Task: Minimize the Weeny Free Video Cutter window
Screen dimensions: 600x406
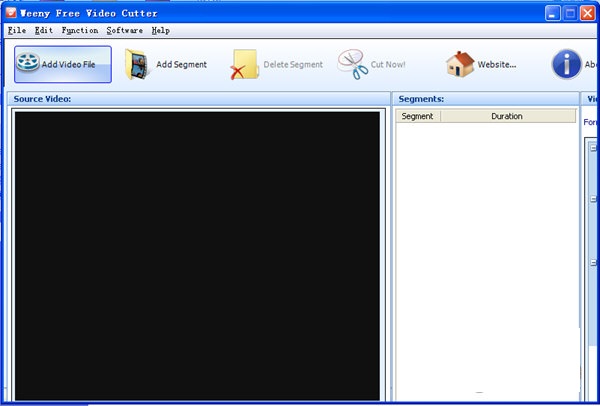Action: [552, 13]
